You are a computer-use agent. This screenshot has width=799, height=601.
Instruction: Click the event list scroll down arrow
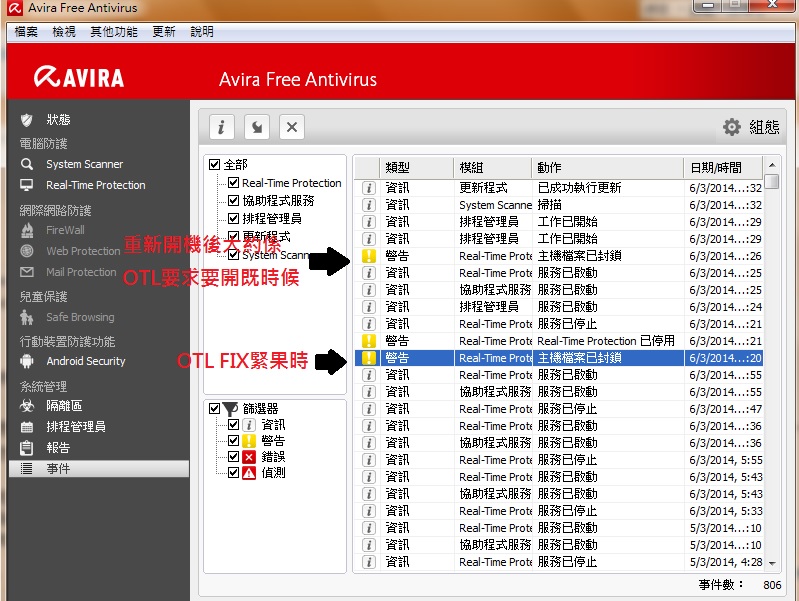[772, 563]
